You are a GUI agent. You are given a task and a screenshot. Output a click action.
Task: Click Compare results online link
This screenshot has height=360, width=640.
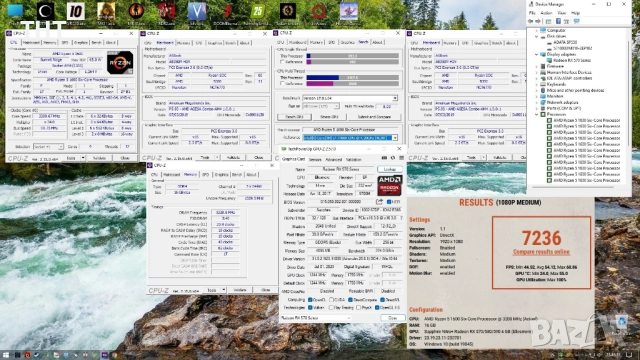point(541,252)
